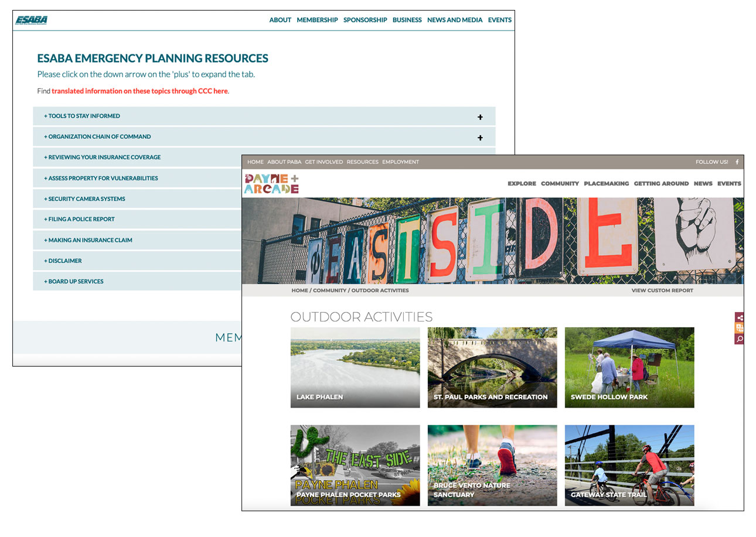Expand Assess Property for Vulnerabilities section
Viewport: 756px width, 537px height.
pos(138,178)
